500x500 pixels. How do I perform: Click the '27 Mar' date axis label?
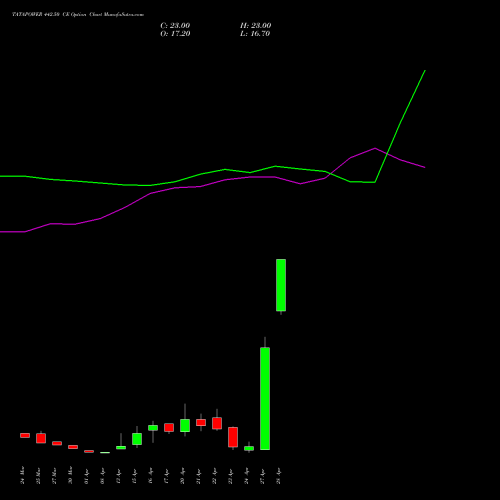(x=54, y=475)
